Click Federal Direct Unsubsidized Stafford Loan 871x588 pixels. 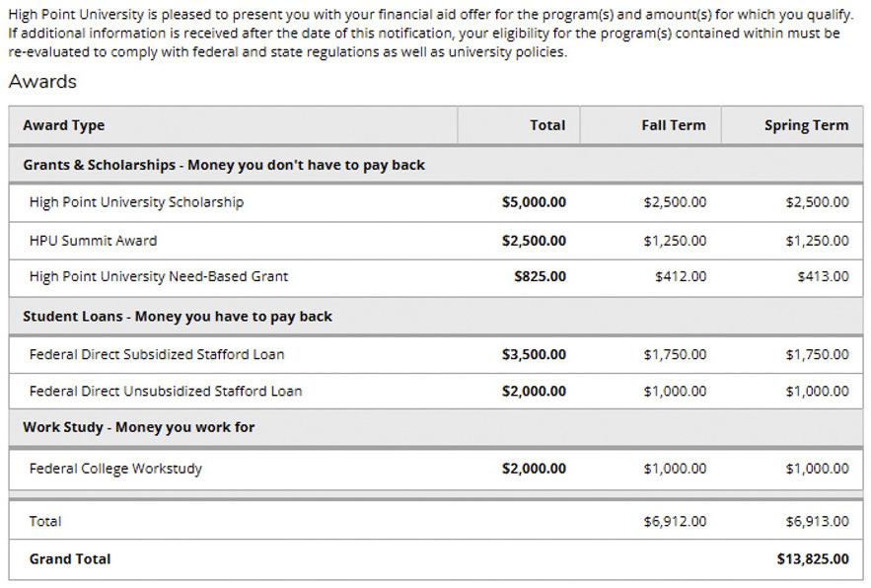coord(166,392)
